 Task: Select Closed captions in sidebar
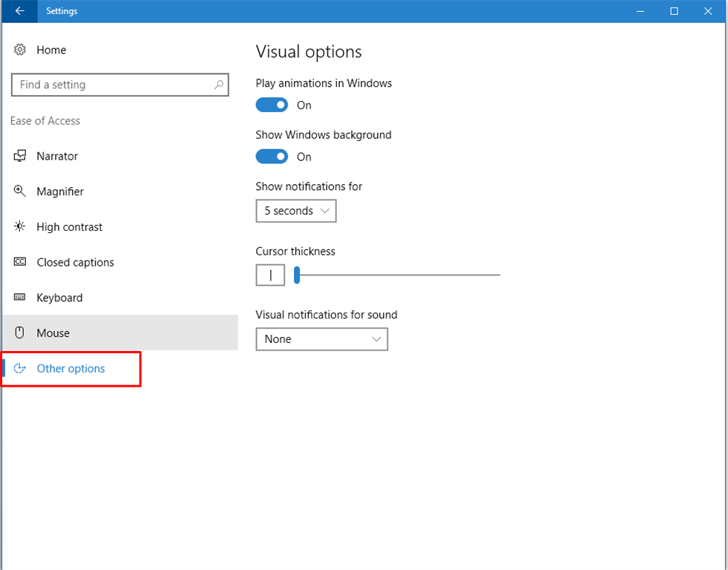tap(75, 263)
